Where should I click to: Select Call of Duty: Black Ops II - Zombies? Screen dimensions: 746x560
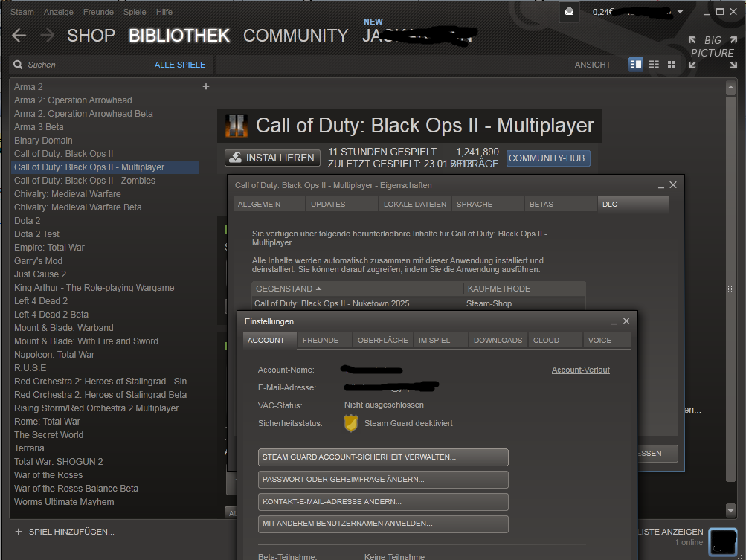tap(106, 180)
